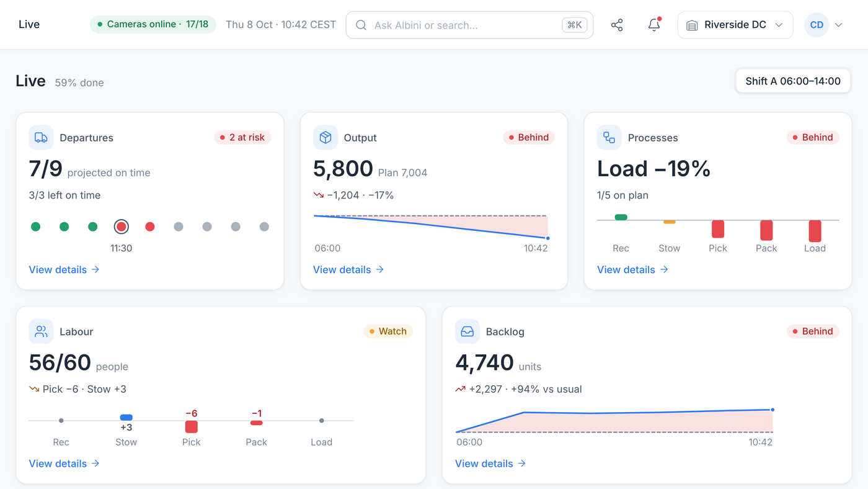Click the second red departure dot

(x=149, y=227)
